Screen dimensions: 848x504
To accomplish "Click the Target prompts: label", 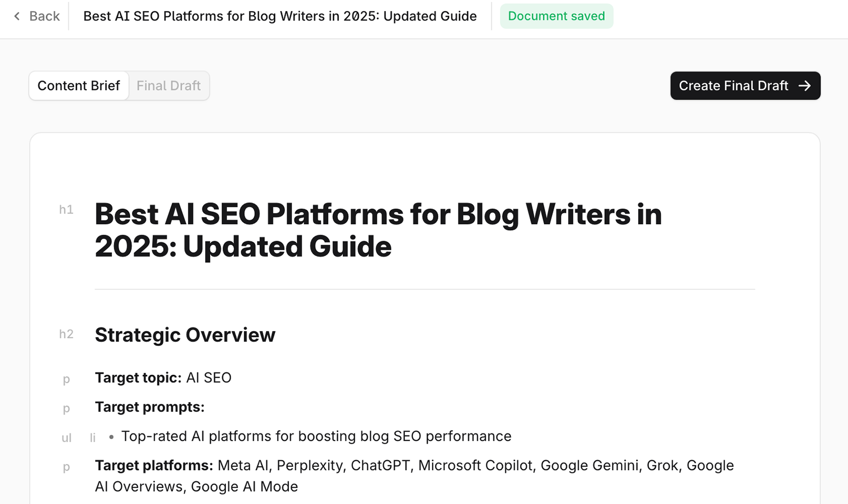I will pyautogui.click(x=149, y=407).
